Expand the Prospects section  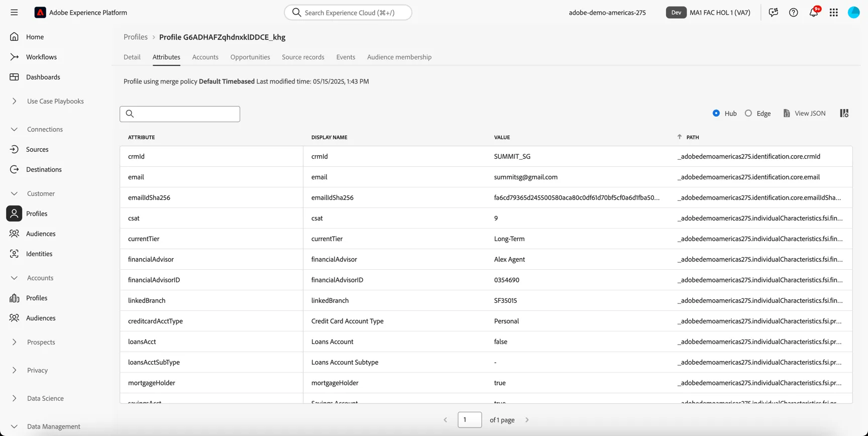click(x=14, y=342)
